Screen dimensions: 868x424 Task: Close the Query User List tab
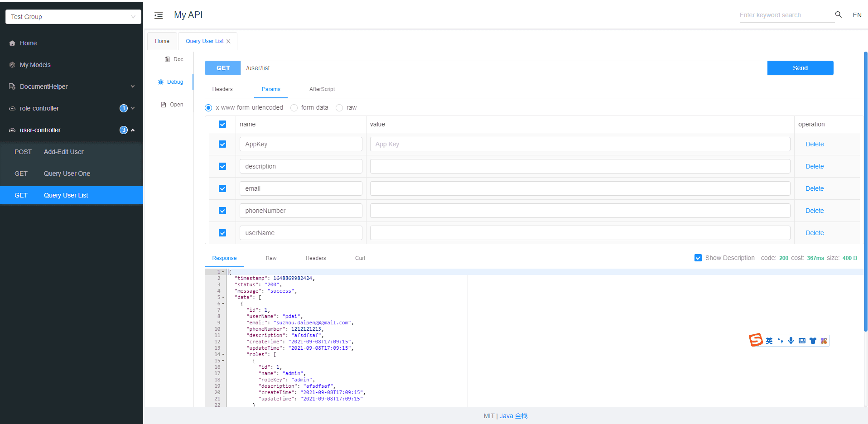(x=228, y=41)
